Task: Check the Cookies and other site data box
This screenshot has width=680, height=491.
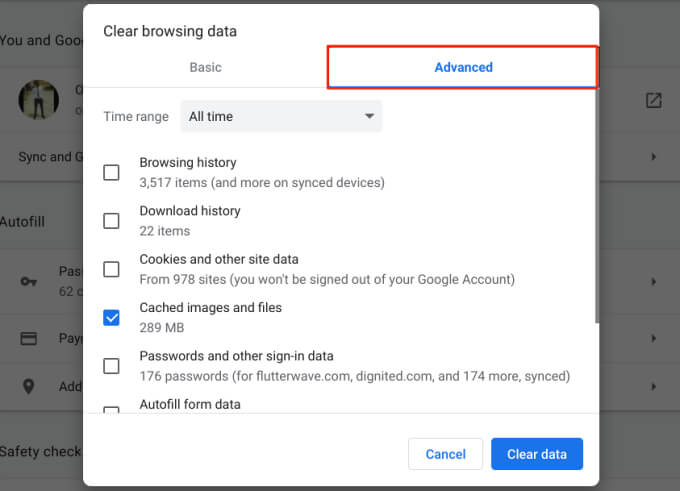Action: click(111, 269)
